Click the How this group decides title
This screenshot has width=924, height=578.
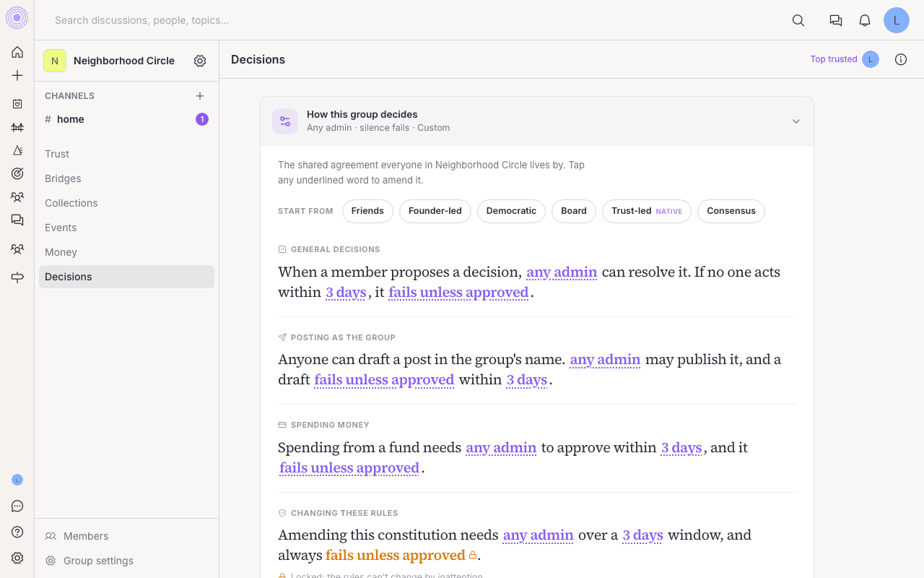[x=362, y=114]
